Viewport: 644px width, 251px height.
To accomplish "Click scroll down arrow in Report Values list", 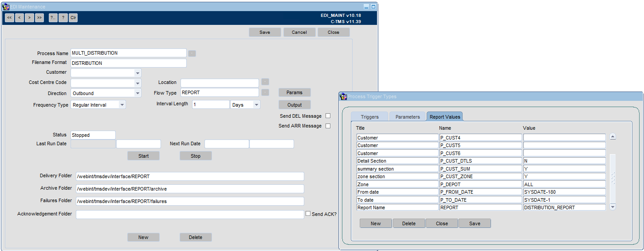I will [613, 207].
